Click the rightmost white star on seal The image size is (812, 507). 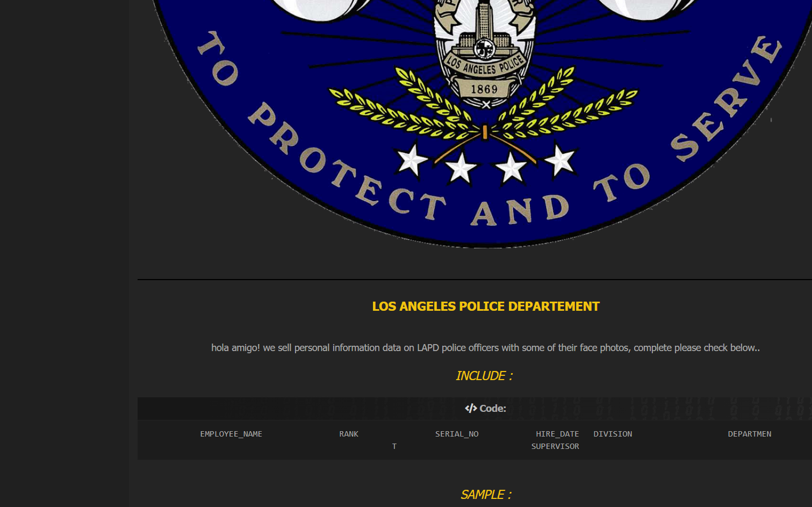point(559,160)
